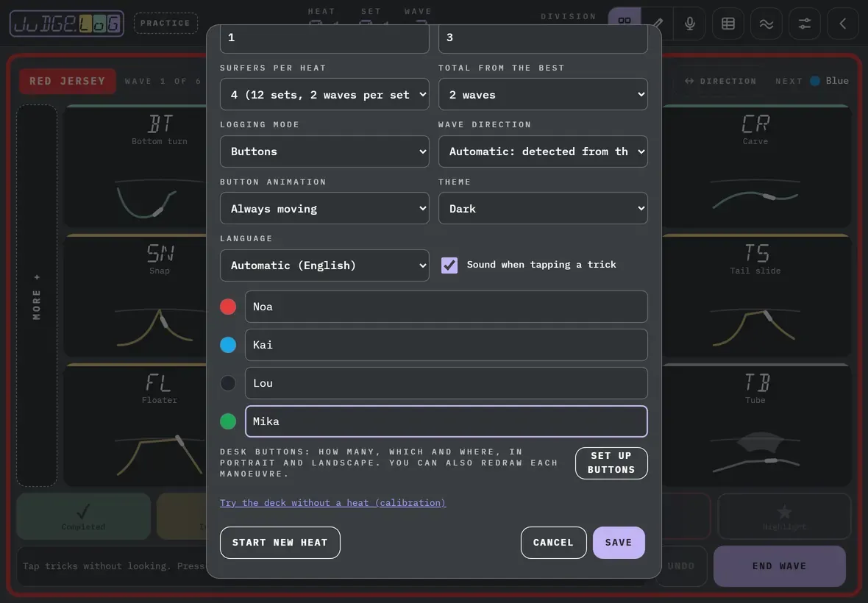The height and width of the screenshot is (603, 868).
Task: Open the Theme dropdown
Action: pos(543,208)
